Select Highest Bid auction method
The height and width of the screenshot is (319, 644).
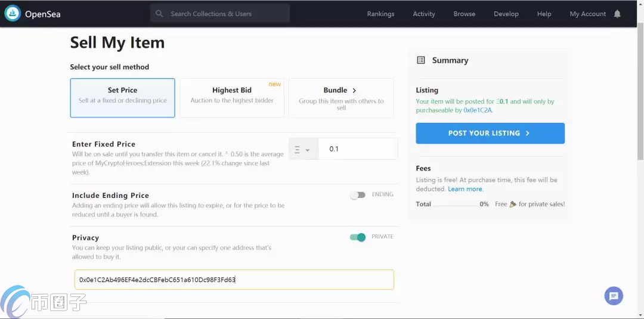(231, 98)
